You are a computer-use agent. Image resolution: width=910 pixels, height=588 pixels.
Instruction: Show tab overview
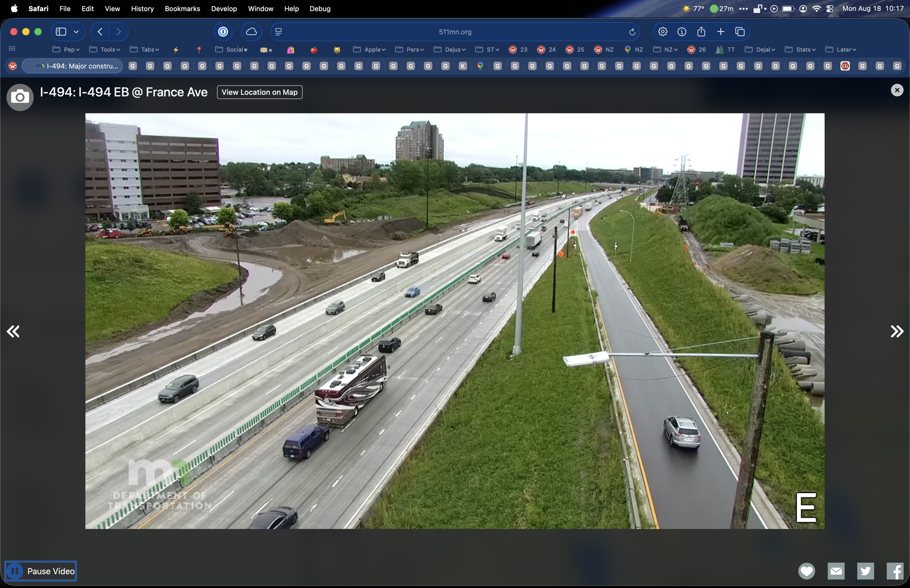740,32
